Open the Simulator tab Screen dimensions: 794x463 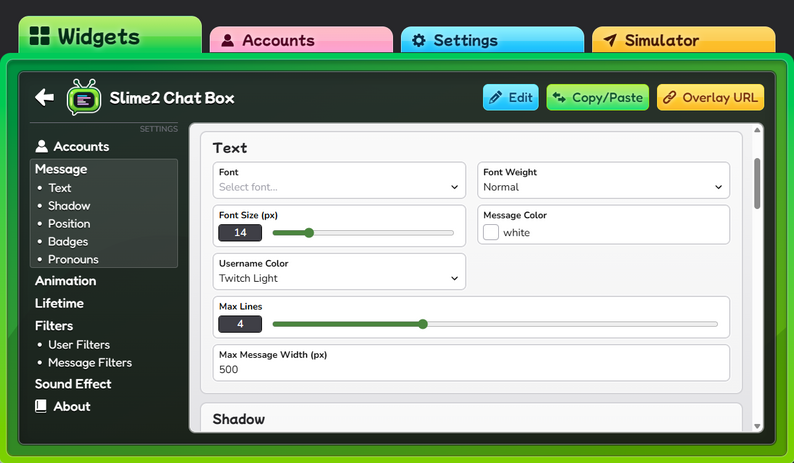click(684, 40)
